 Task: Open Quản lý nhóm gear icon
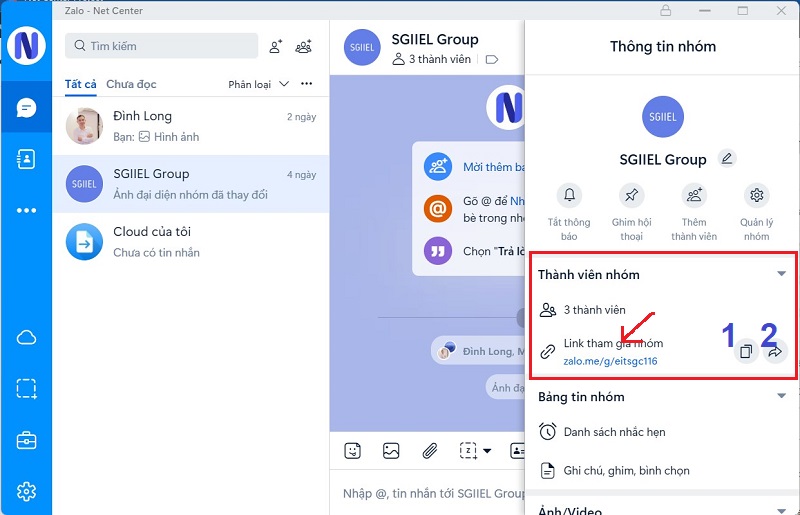(x=757, y=195)
